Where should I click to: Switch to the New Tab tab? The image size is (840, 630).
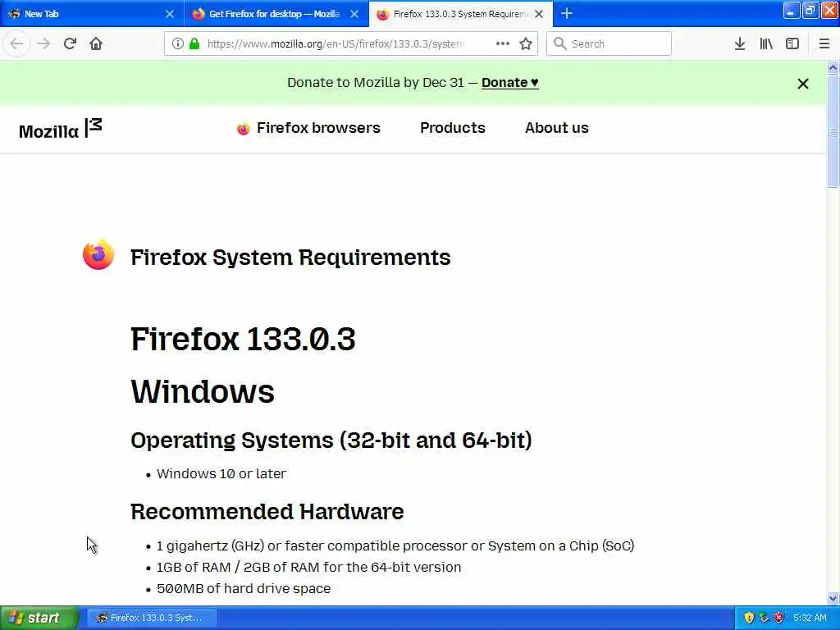[x=92, y=14]
